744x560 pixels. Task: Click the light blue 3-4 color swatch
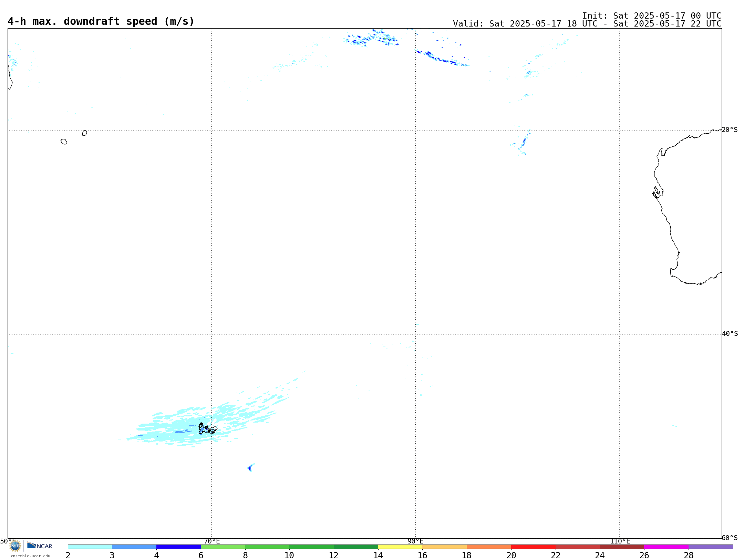coord(134,547)
